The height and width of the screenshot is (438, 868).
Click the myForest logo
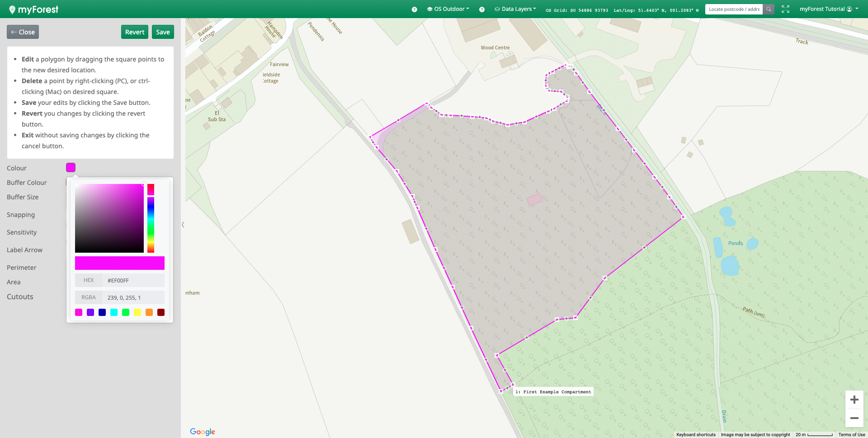(x=34, y=9)
